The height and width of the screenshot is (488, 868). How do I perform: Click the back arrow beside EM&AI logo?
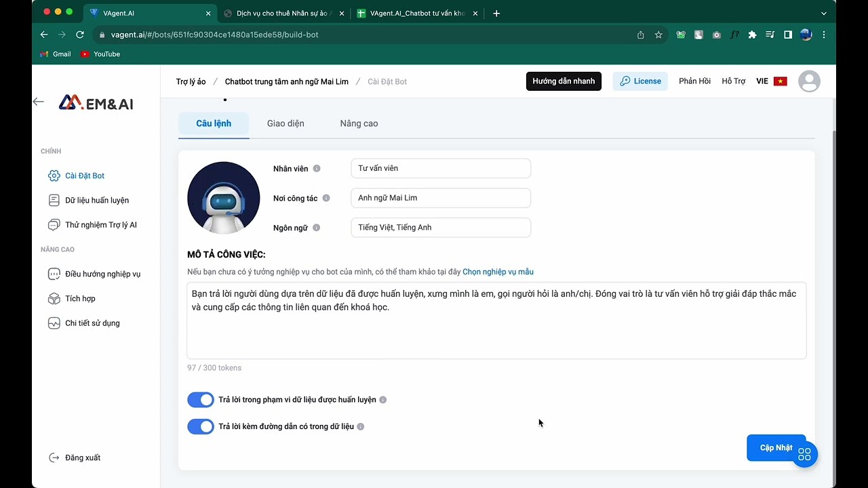(39, 102)
